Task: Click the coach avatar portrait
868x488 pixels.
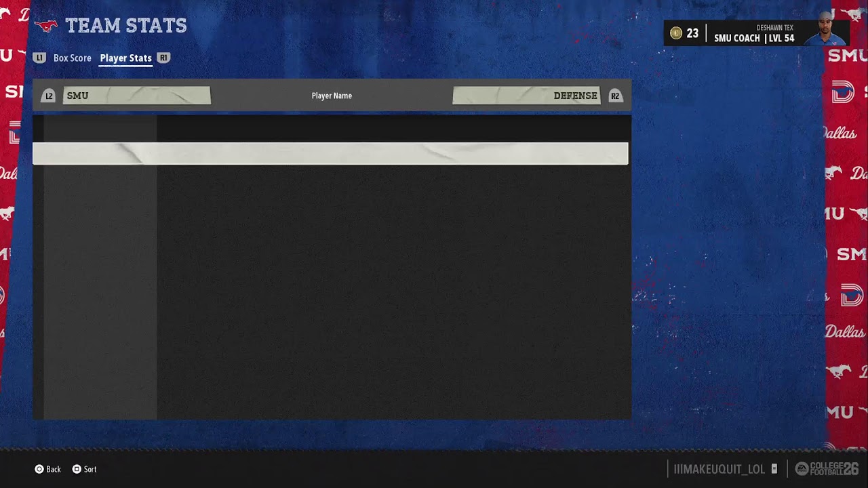Action: click(825, 28)
